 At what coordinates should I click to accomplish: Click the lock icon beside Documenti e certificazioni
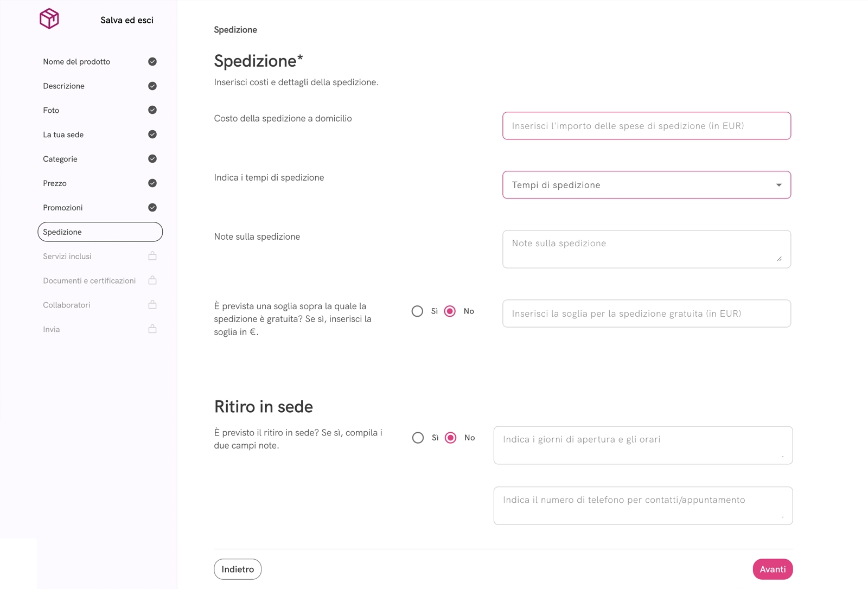[152, 280]
